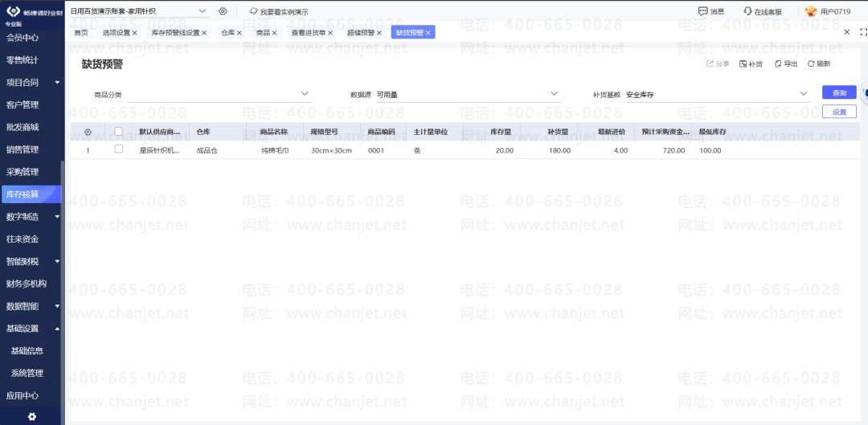Open the 消息 messages icon

(703, 11)
